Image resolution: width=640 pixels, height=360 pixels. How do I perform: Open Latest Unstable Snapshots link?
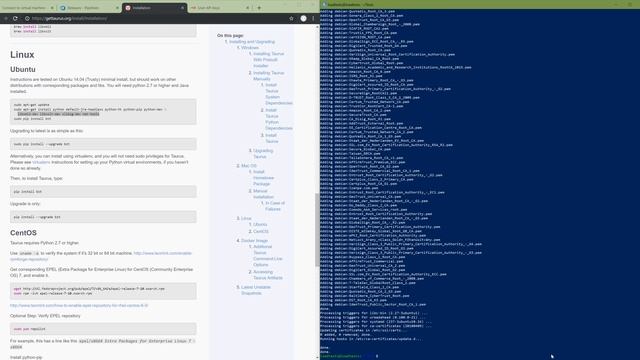[256, 290]
